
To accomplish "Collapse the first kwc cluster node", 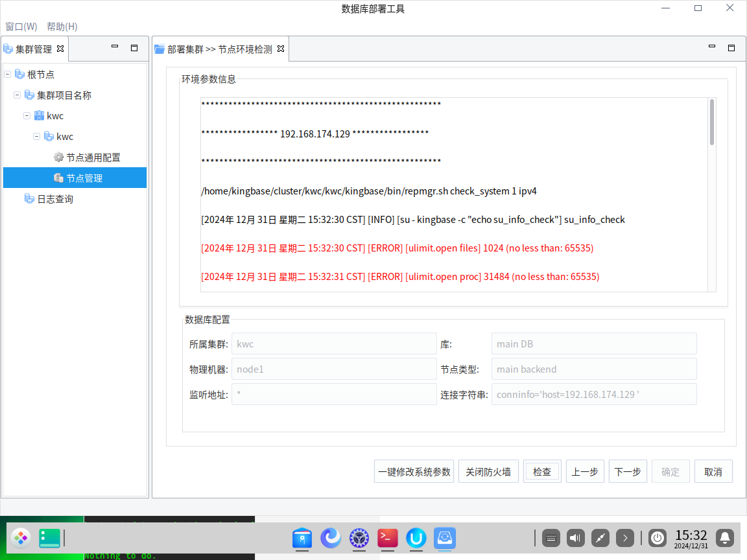I will [27, 116].
